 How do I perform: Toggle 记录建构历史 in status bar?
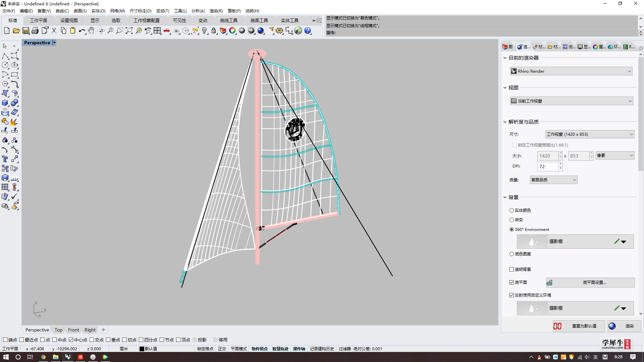pyautogui.click(x=322, y=349)
